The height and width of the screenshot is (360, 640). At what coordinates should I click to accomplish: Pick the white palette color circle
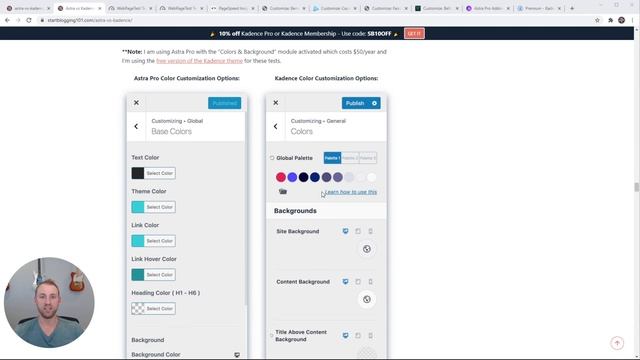[371, 177]
